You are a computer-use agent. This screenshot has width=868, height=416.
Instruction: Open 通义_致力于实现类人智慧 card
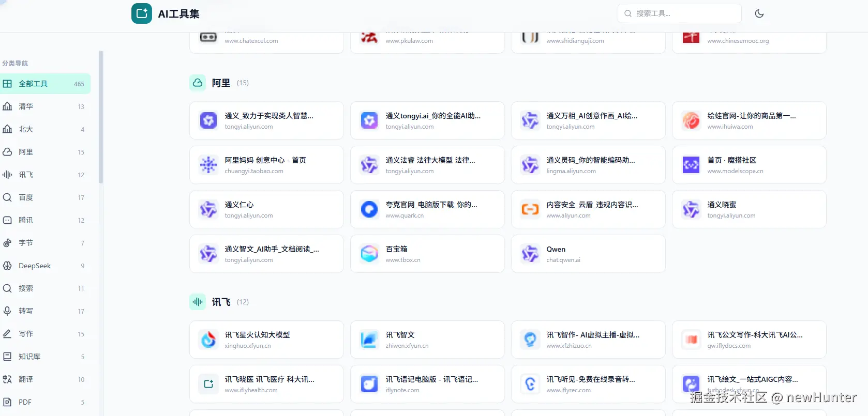click(x=266, y=120)
